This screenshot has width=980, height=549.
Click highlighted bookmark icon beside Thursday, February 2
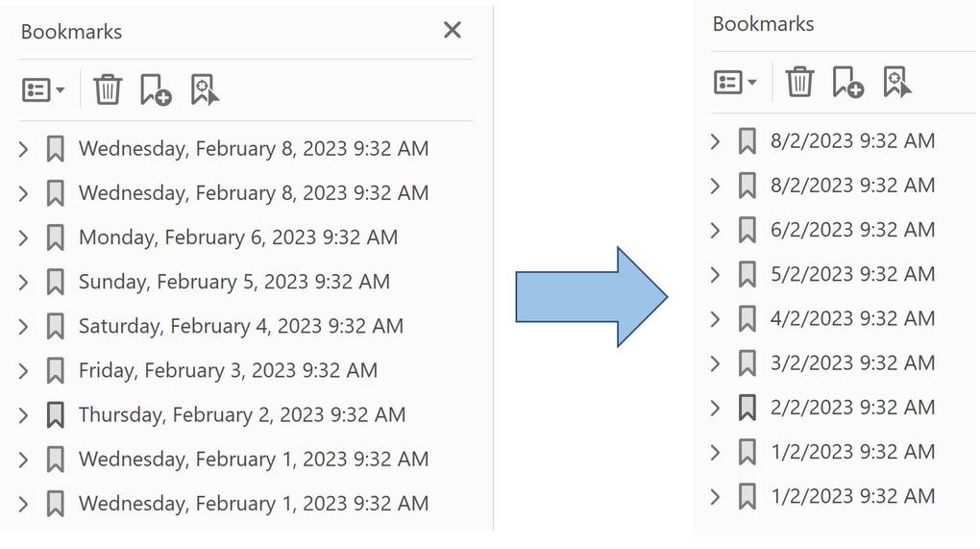tap(55, 415)
